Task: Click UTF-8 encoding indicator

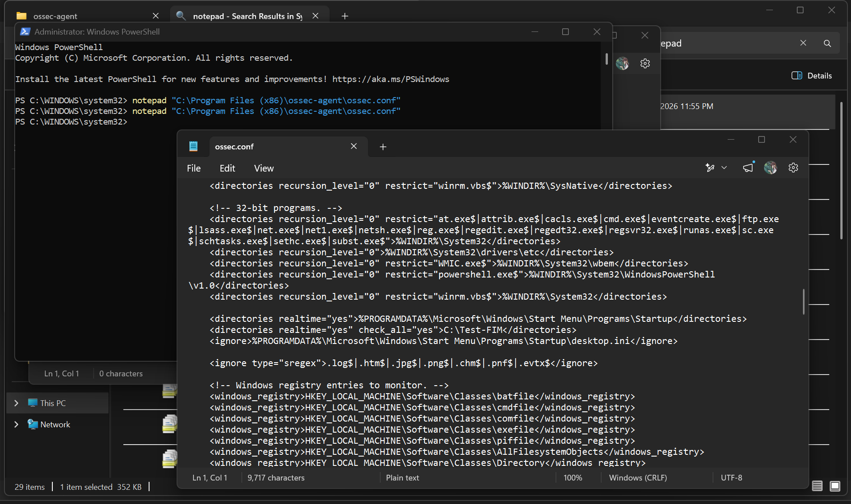Action: [731, 478]
